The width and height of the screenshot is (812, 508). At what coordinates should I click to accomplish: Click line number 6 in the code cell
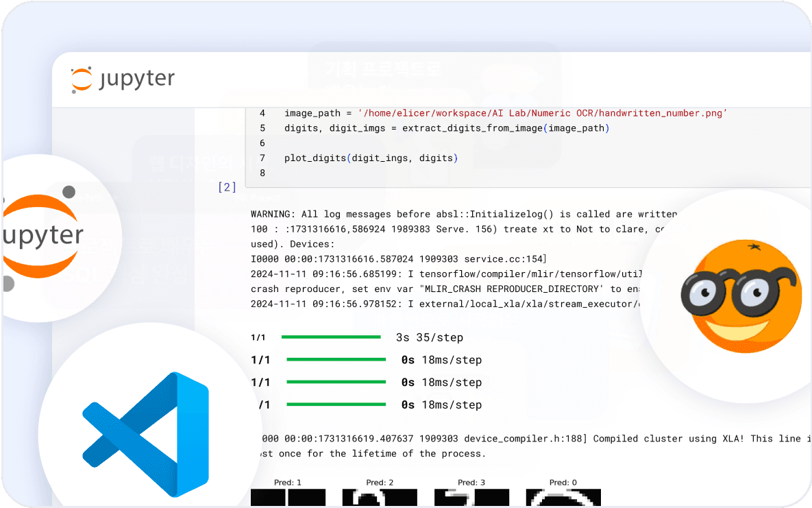pos(262,143)
